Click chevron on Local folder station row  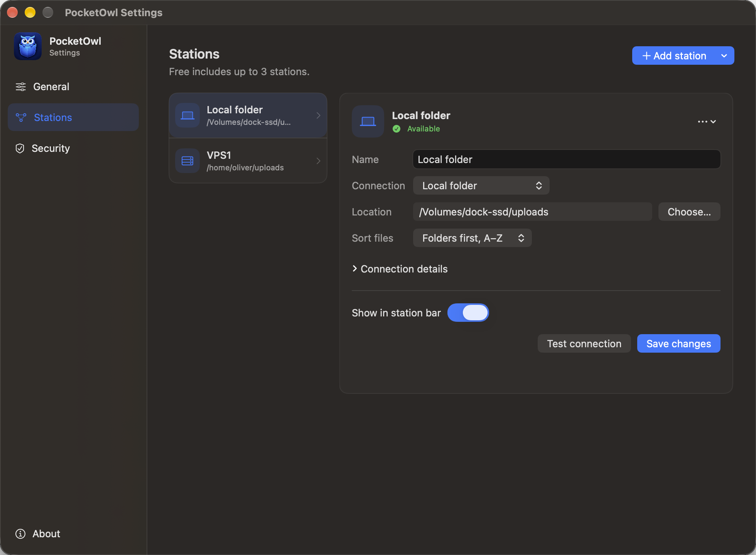(x=318, y=115)
